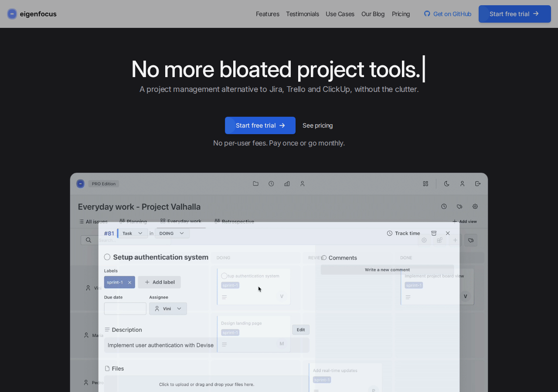Click the eigenfocus logo in the navbar
Screen dimensions: 558x392
point(32,14)
